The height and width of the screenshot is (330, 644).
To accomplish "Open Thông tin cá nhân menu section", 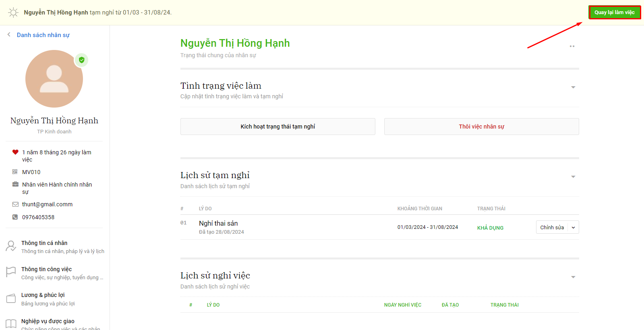I will [x=55, y=247].
